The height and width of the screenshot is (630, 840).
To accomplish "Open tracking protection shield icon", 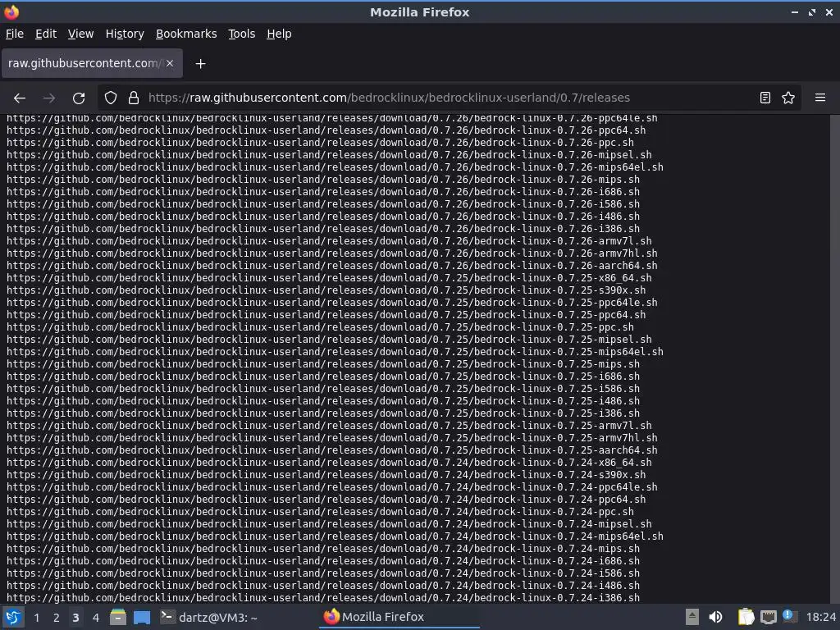I will pyautogui.click(x=111, y=98).
